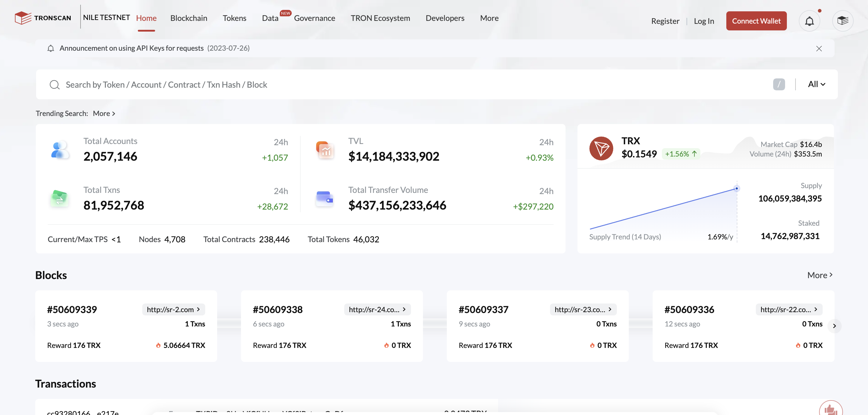This screenshot has height=415, width=868.
Task: Open the sr-24 producer link
Action: tap(377, 309)
